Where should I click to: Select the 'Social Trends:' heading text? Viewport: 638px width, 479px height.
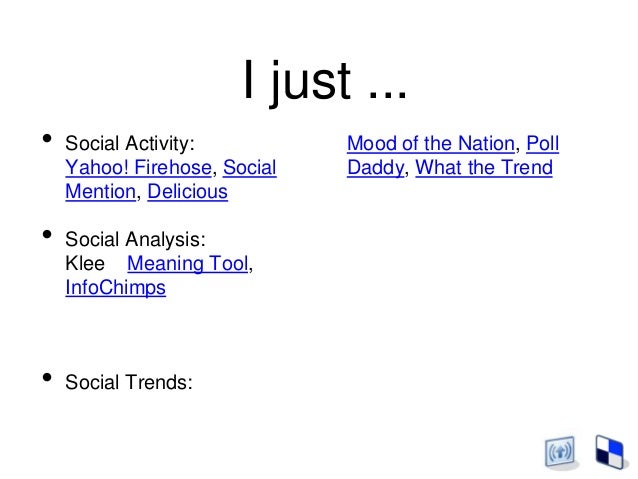[x=128, y=381]
